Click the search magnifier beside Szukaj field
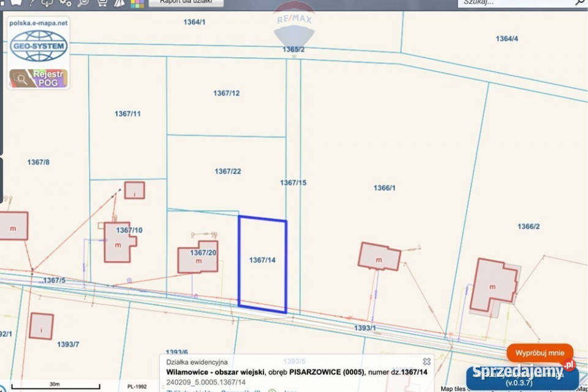This screenshot has width=588, height=392. pyautogui.click(x=579, y=2)
